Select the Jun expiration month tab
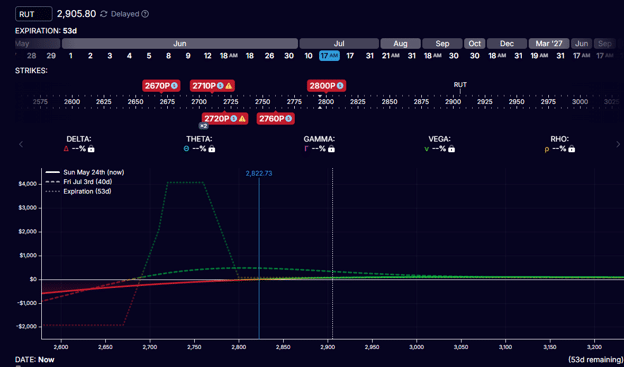Image resolution: width=624 pixels, height=367 pixels. 179,43
